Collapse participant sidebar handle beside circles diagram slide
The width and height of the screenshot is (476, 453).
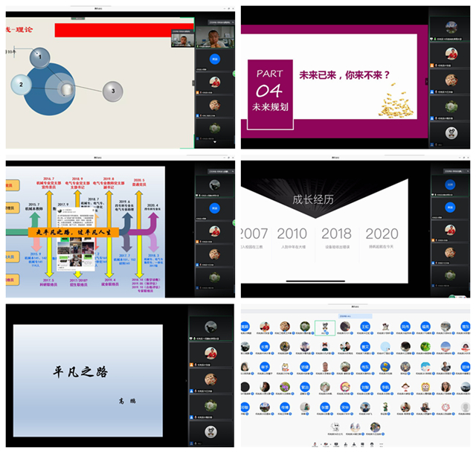193,82
